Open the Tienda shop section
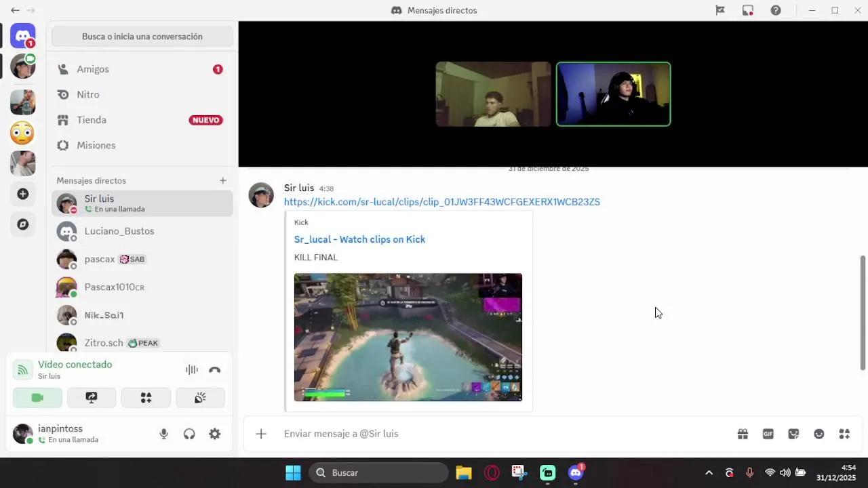 [142, 120]
